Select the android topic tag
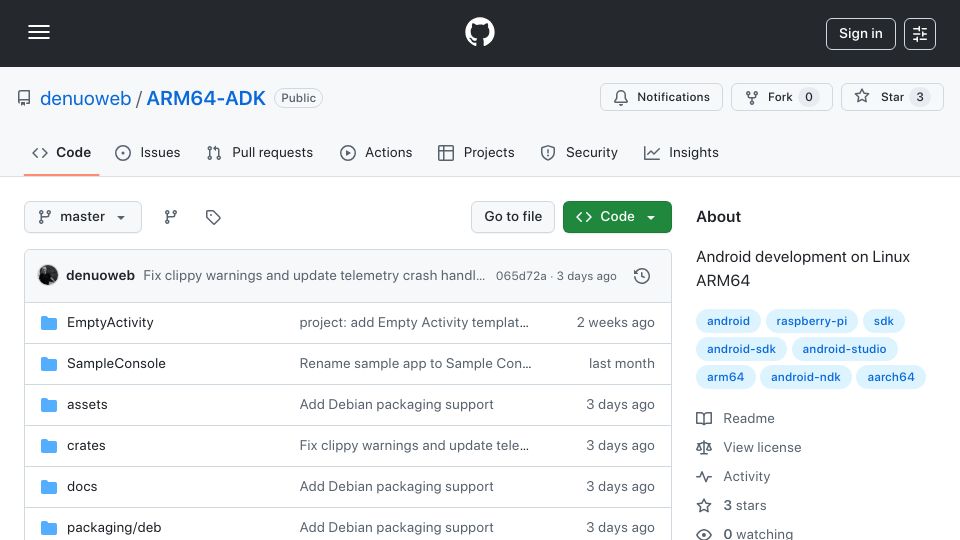Image resolution: width=960 pixels, height=540 pixels. pos(728,321)
